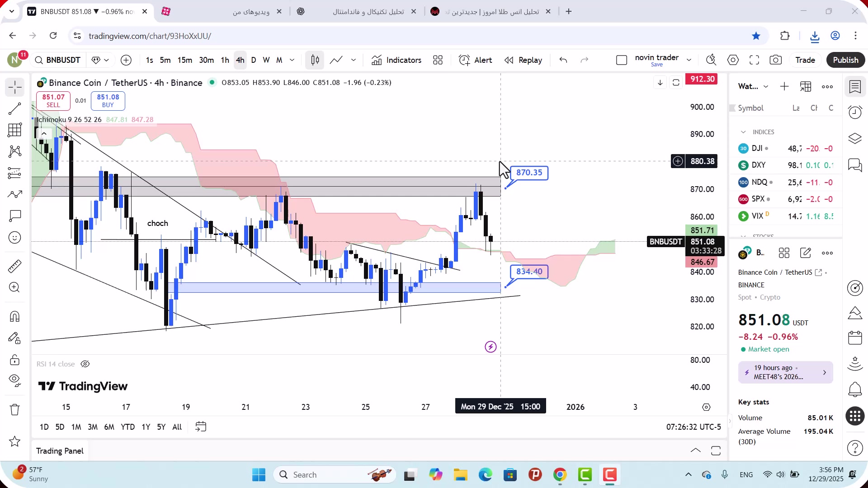
Task: Expand novin trader layout dropdown
Action: click(x=689, y=60)
